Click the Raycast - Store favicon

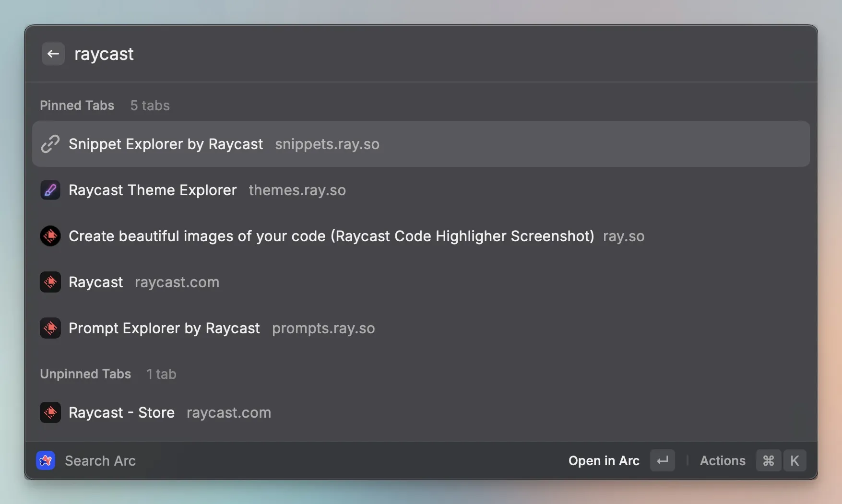point(50,412)
